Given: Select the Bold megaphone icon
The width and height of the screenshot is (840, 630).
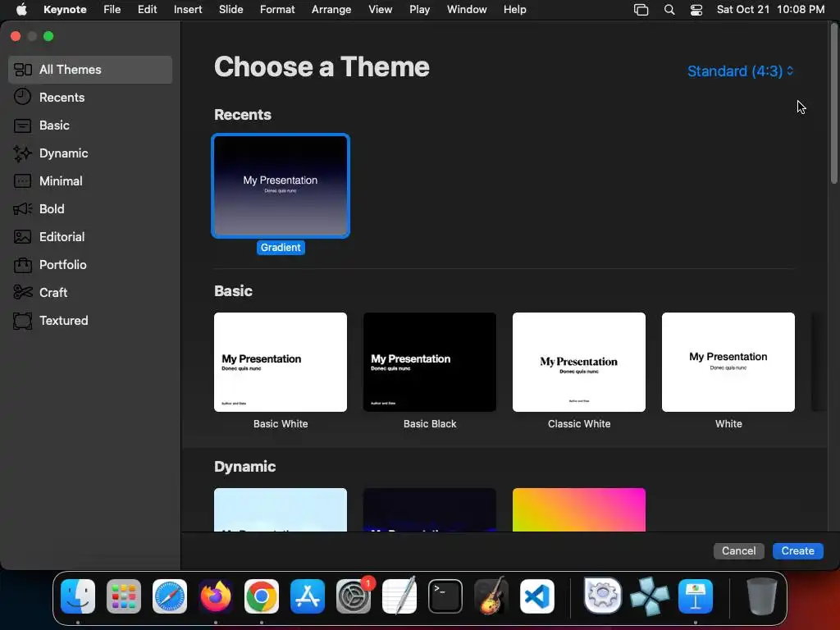Looking at the screenshot, I should tap(22, 209).
